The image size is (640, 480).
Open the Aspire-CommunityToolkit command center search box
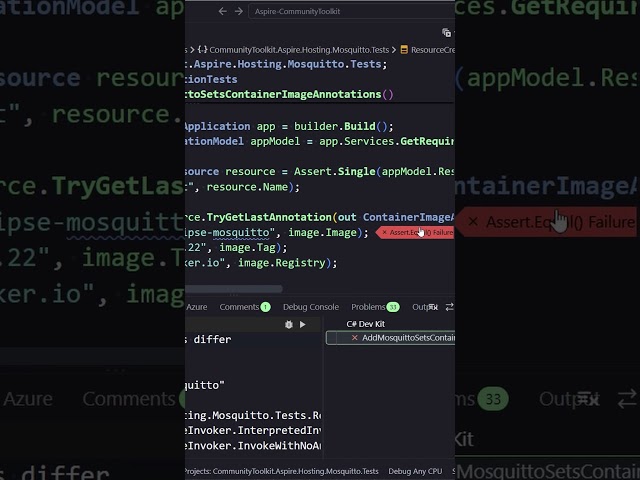351,11
